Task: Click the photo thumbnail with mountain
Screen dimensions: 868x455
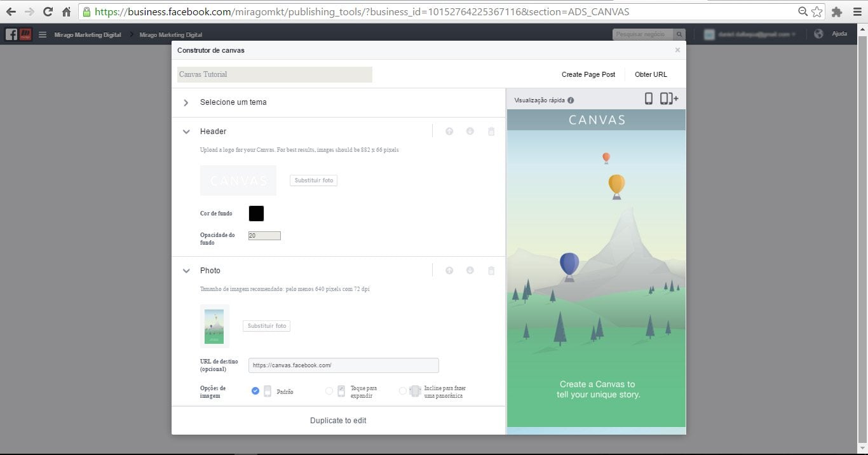Action: [x=215, y=326]
